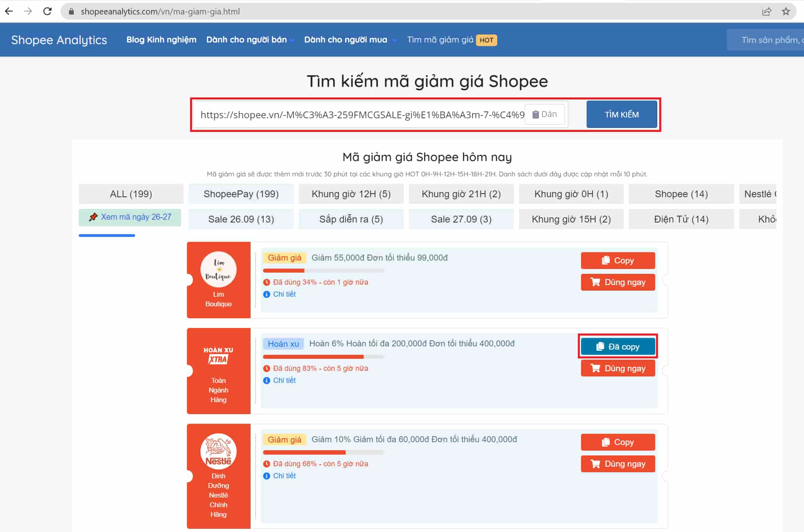Click the browser reload icon

47,11
